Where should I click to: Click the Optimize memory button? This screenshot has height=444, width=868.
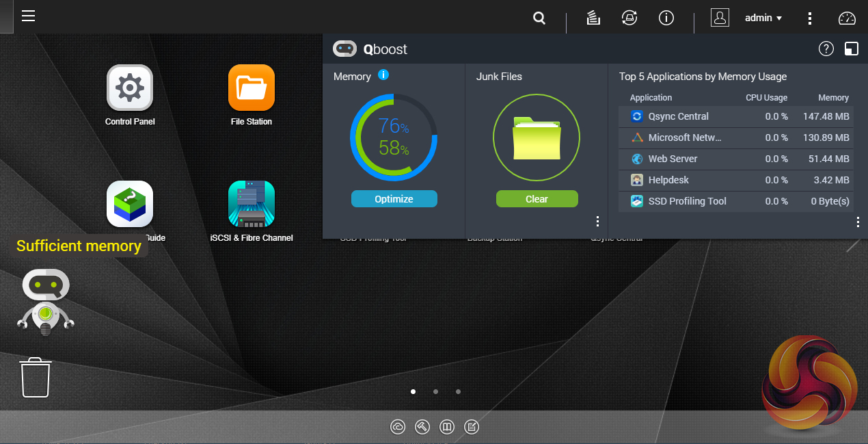[394, 199]
